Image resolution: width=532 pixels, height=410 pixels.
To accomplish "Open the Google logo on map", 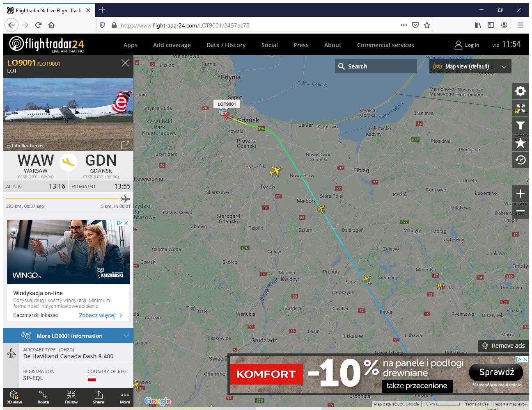I will (158, 401).
